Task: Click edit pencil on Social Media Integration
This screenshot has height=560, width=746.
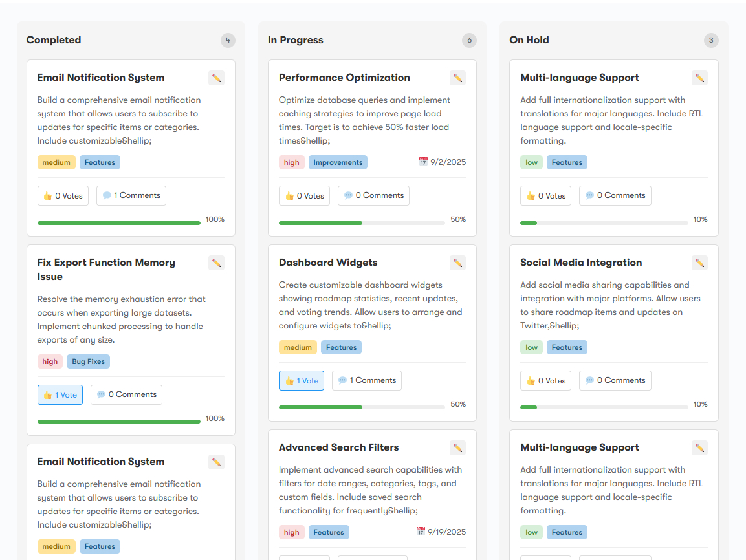Action: click(699, 263)
